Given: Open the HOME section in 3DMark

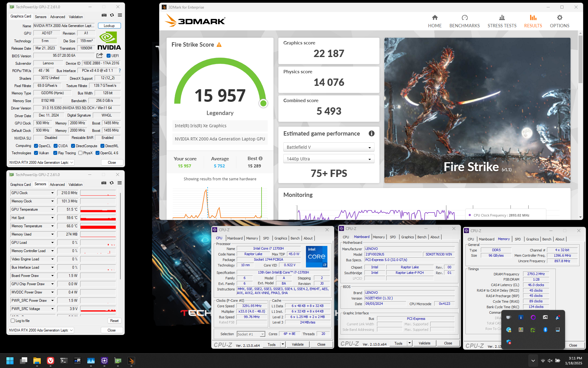Looking at the screenshot, I should coord(435,21).
